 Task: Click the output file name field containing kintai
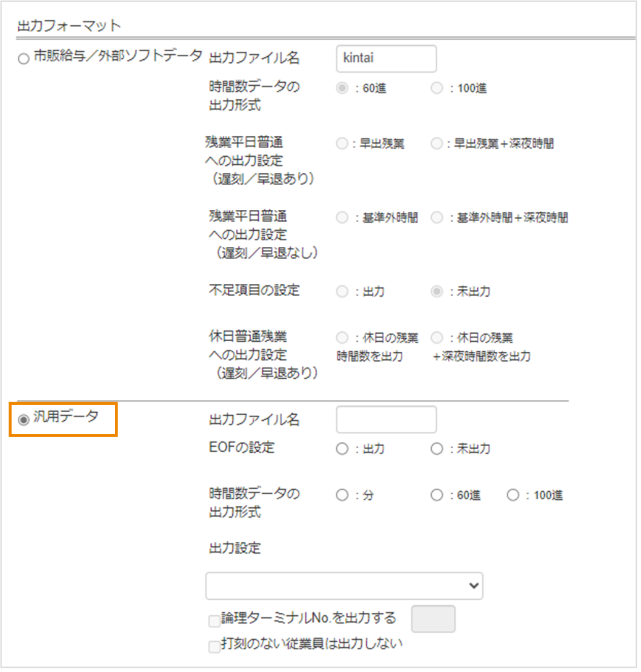386,59
